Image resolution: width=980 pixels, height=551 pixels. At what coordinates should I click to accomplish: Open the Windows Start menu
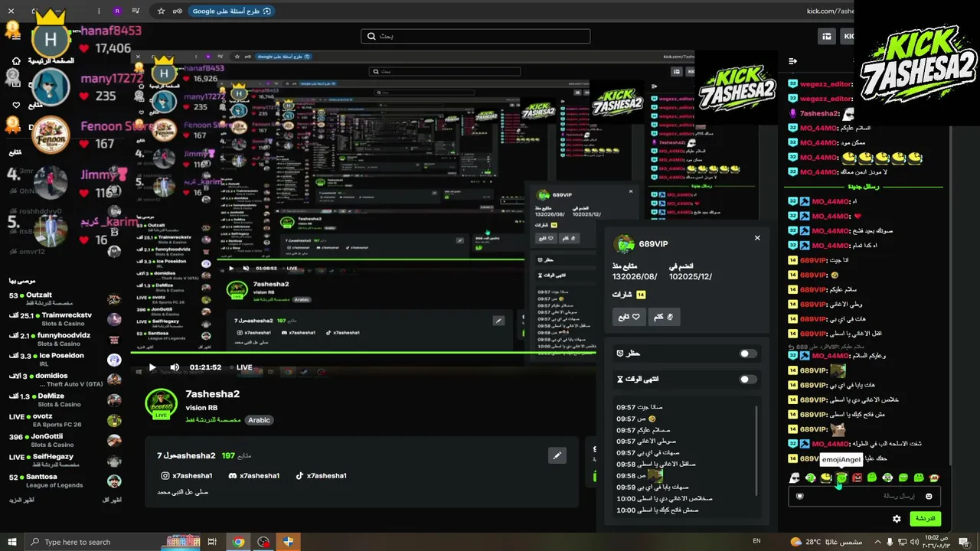coord(12,542)
